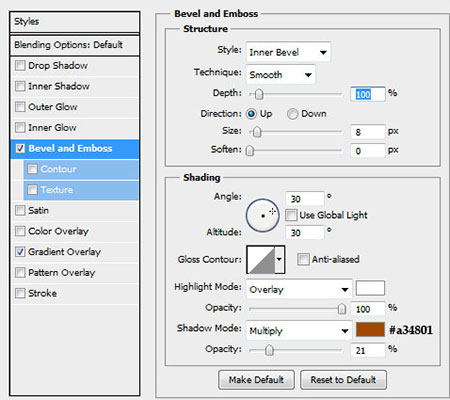Open the Technique dropdown showing Smooth
Viewport: 450px width, 400px height.
tap(281, 74)
